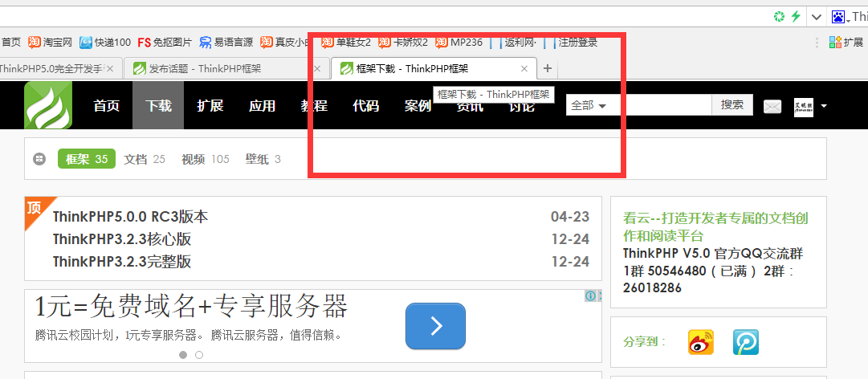This screenshot has width=868, height=379.
Task: Click the site search input field
Action: (x=661, y=105)
